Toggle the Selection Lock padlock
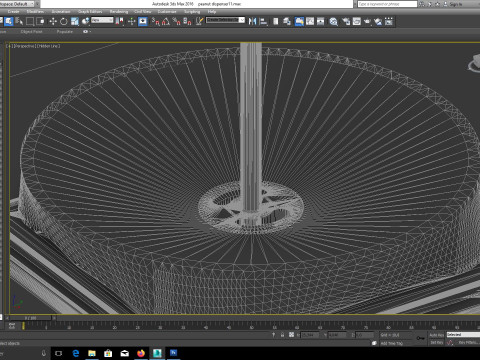 [x=282, y=335]
